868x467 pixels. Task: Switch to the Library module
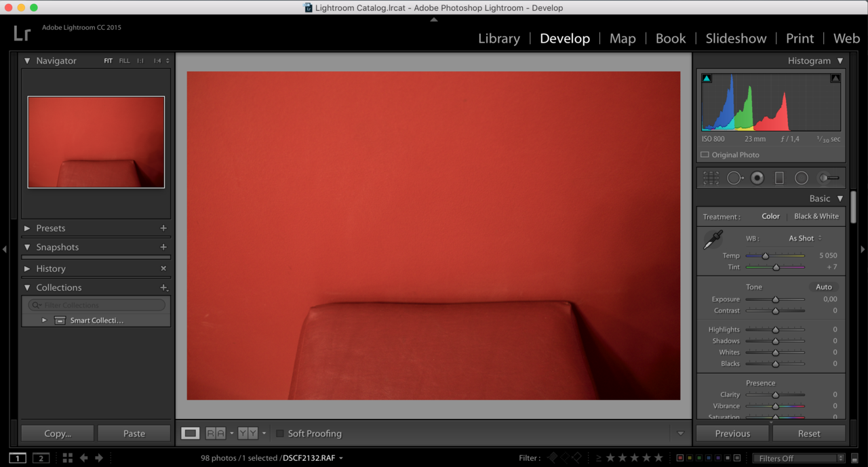(x=498, y=39)
